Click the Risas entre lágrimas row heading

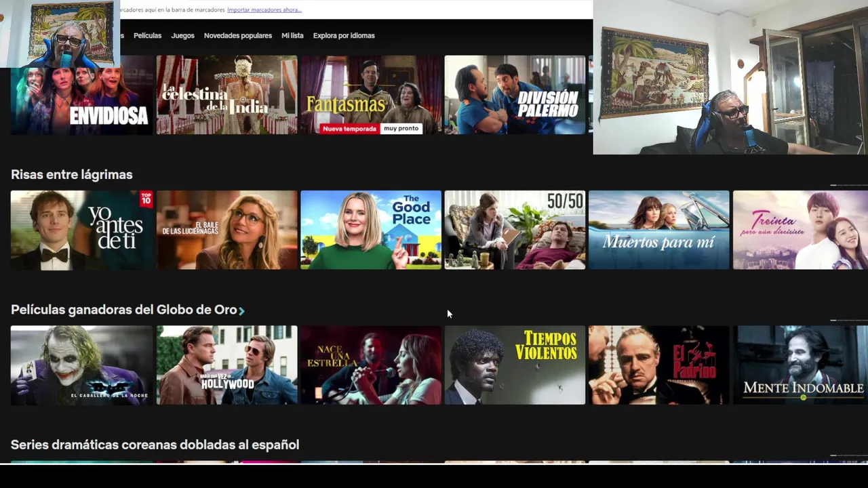72,174
